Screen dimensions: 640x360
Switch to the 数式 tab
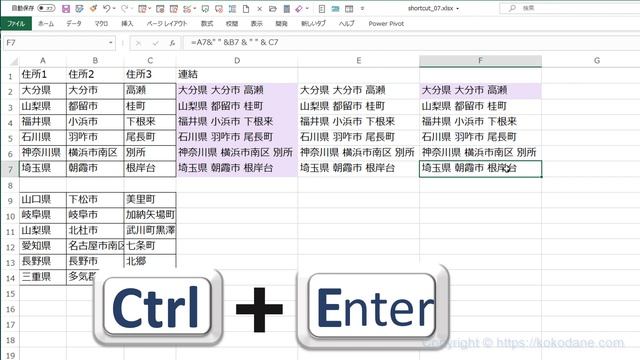207,24
